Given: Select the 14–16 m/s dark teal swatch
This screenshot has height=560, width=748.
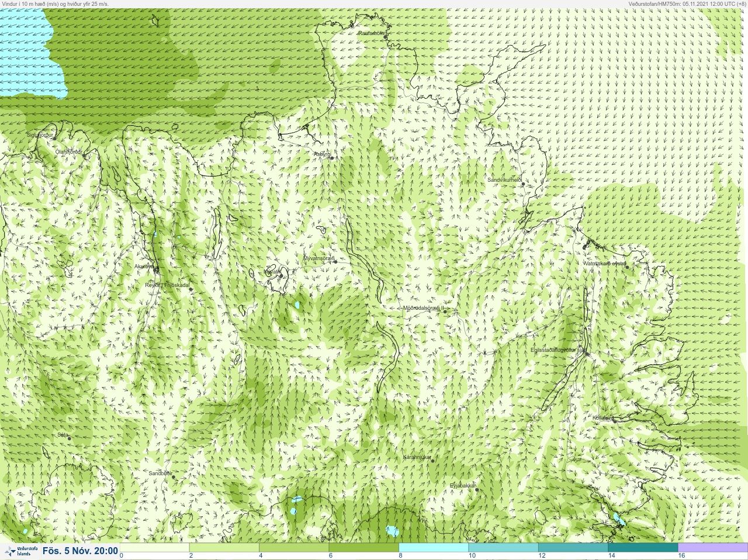Looking at the screenshot, I should click(643, 548).
